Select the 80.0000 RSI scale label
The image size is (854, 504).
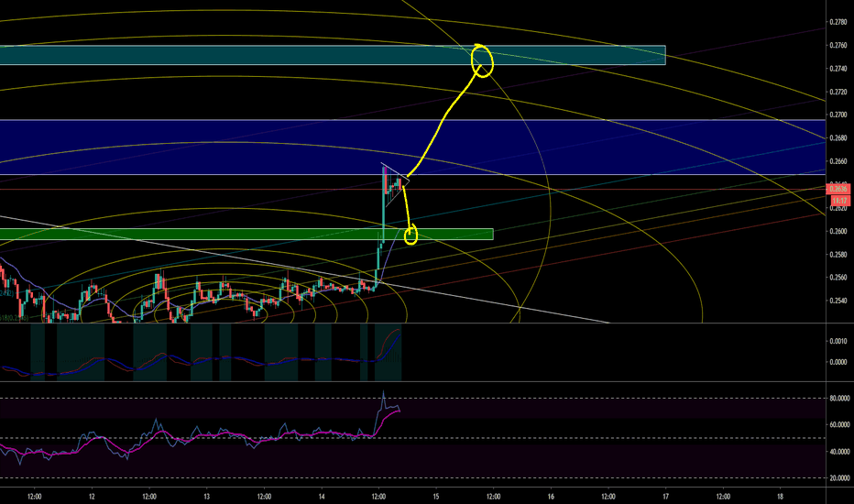[839, 399]
